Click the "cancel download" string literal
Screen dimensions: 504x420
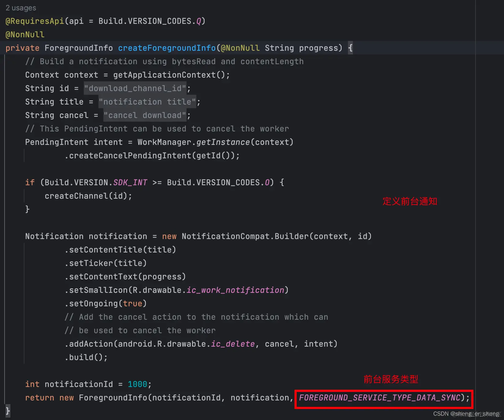(x=145, y=115)
